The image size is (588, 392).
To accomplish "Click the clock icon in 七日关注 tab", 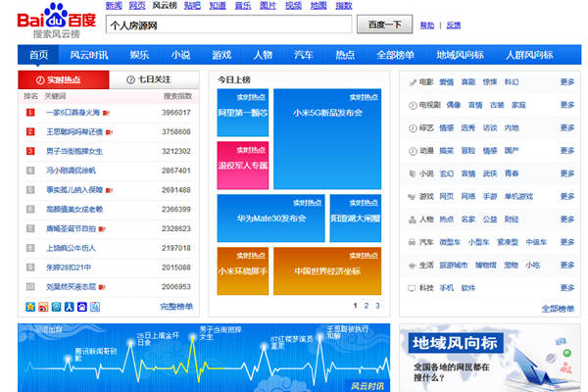I will pos(130,80).
